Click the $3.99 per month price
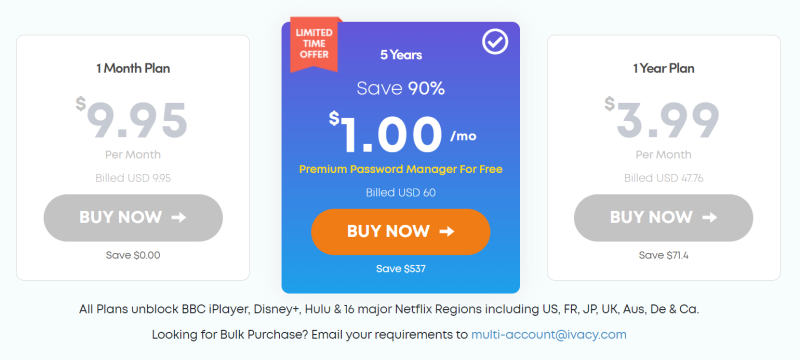Viewport: 800px width, 360px height. 662,120
